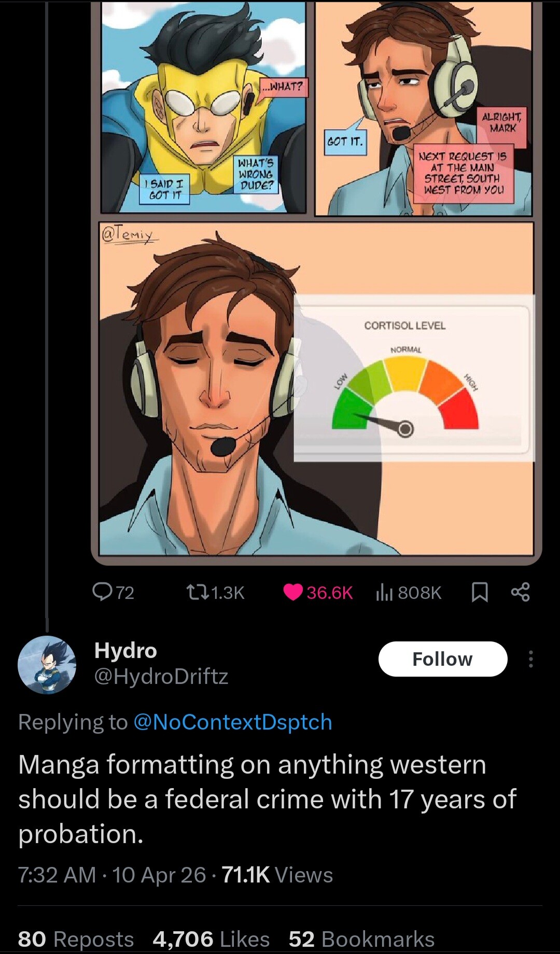This screenshot has height=954, width=560.
Task: Tap the 71.1K Views count
Action: tap(277, 875)
